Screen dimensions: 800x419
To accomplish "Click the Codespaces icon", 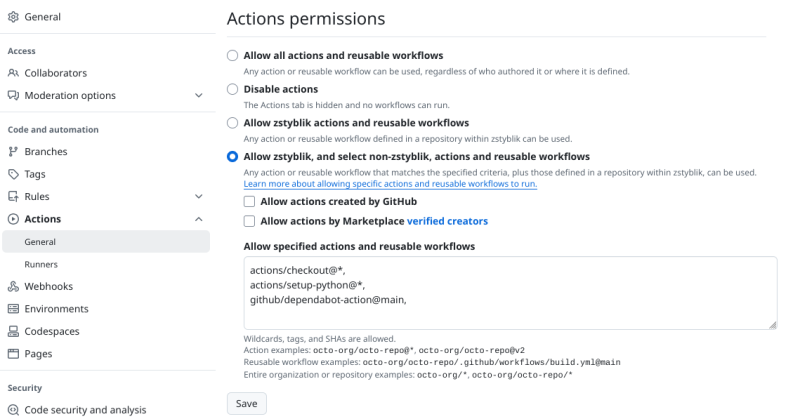I will tap(13, 331).
